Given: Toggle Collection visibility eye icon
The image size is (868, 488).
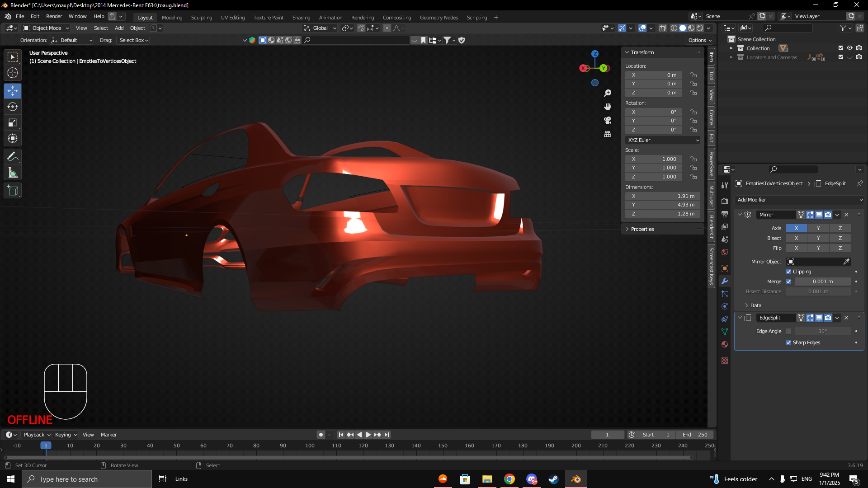Looking at the screenshot, I should (849, 48).
